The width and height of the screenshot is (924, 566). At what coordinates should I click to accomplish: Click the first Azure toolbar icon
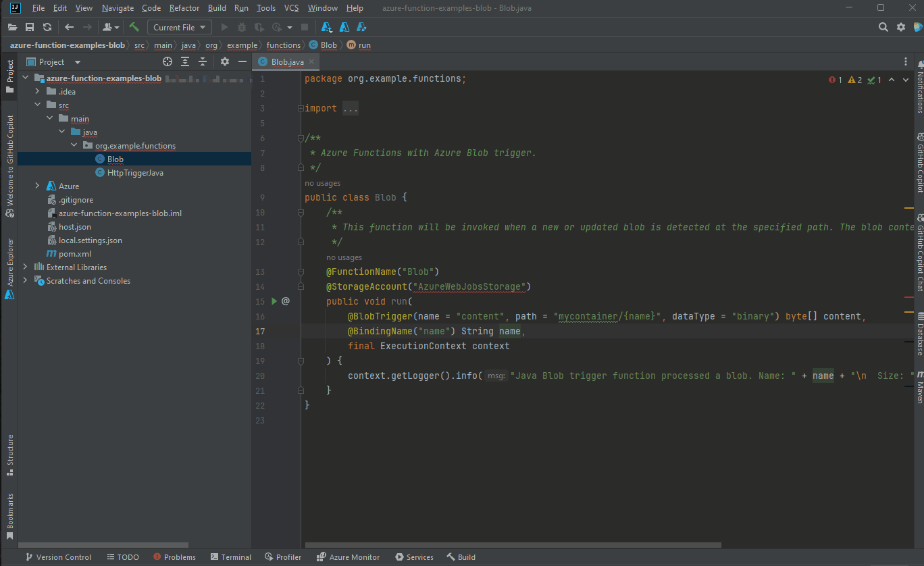point(327,27)
